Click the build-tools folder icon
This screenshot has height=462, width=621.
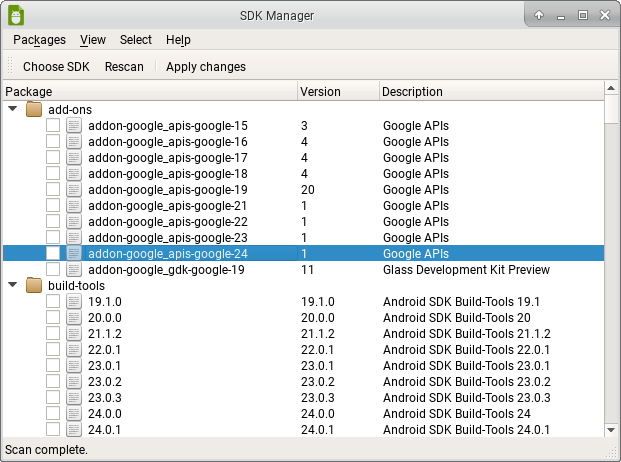[x=34, y=285]
